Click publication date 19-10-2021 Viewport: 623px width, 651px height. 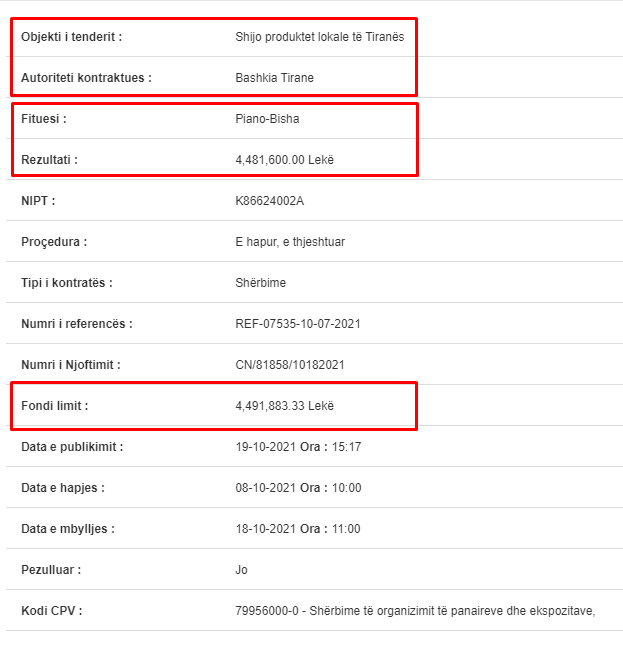[266, 447]
